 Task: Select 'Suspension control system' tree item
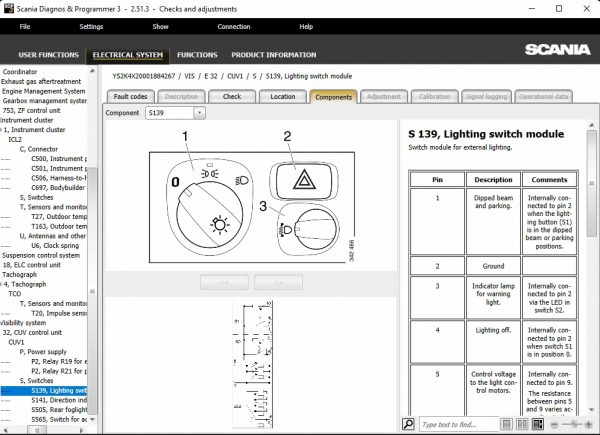[41, 255]
